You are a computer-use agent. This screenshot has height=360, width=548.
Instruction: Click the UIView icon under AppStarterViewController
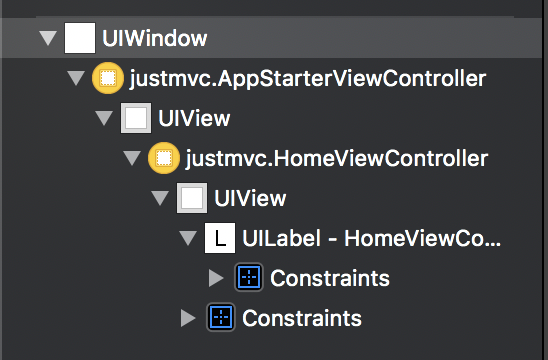pos(136,118)
